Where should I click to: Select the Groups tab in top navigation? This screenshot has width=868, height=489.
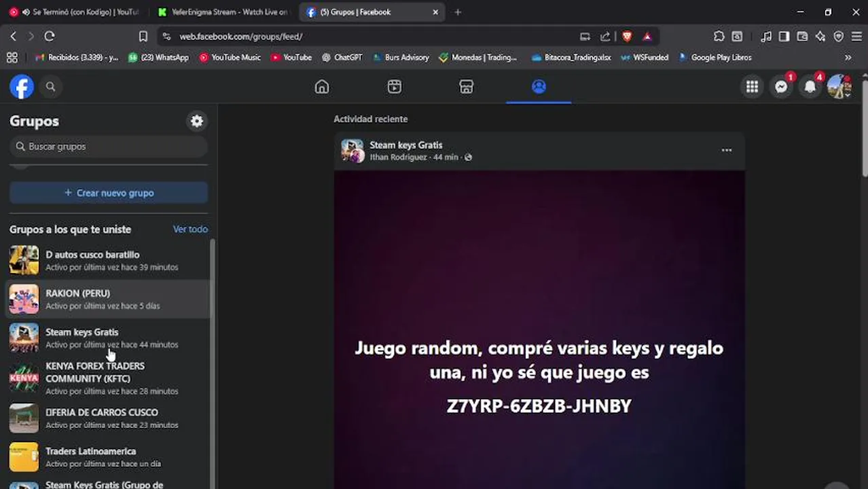pyautogui.click(x=539, y=87)
